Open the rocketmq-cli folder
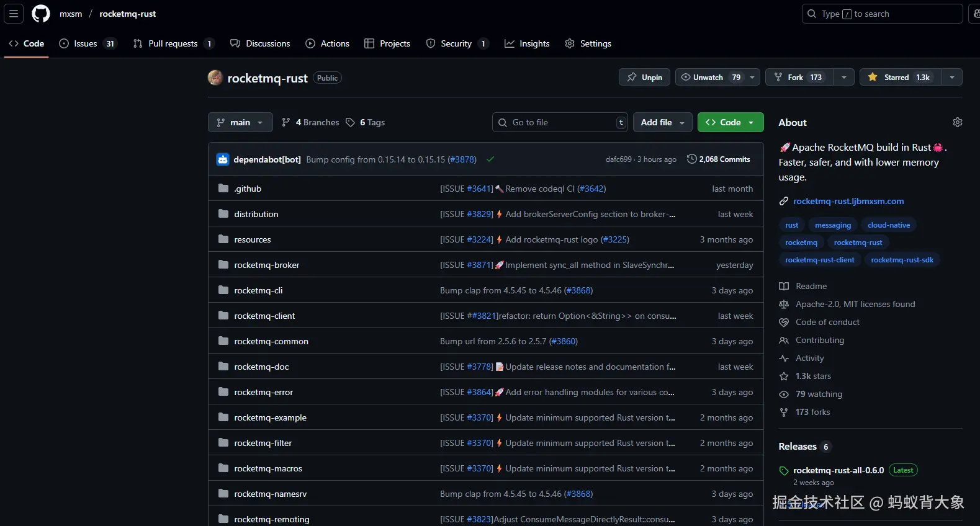This screenshot has height=526, width=980. click(258, 290)
